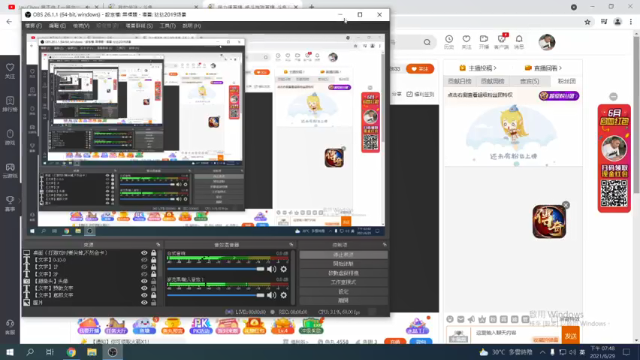This screenshot has width=640, height=360.
Task: Open the OBS 檢視(V) menu
Action: [x=81, y=26]
